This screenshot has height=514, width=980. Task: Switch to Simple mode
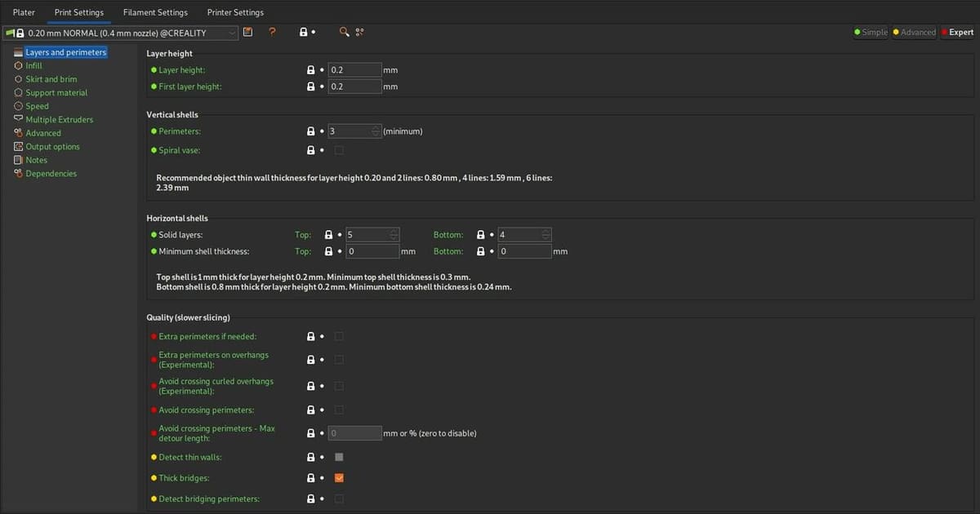tap(871, 33)
